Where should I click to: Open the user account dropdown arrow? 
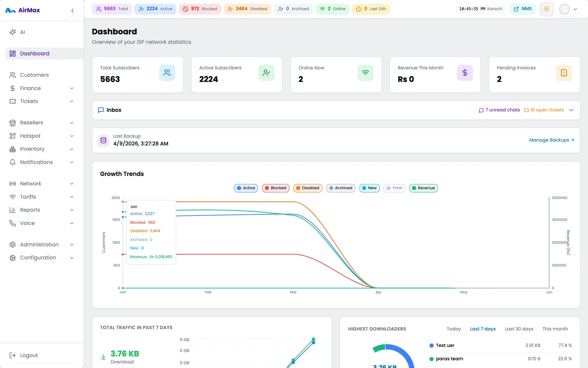[x=576, y=9]
